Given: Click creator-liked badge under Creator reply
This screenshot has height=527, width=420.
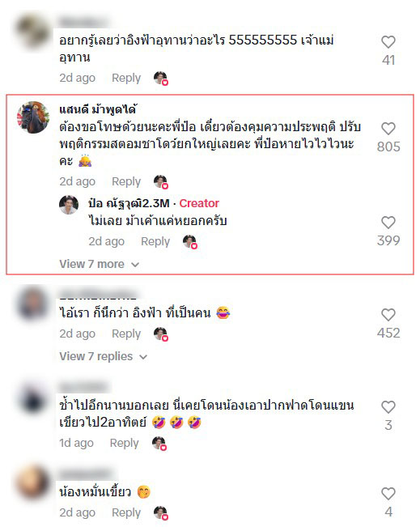Looking at the screenshot, I should coord(190,242).
